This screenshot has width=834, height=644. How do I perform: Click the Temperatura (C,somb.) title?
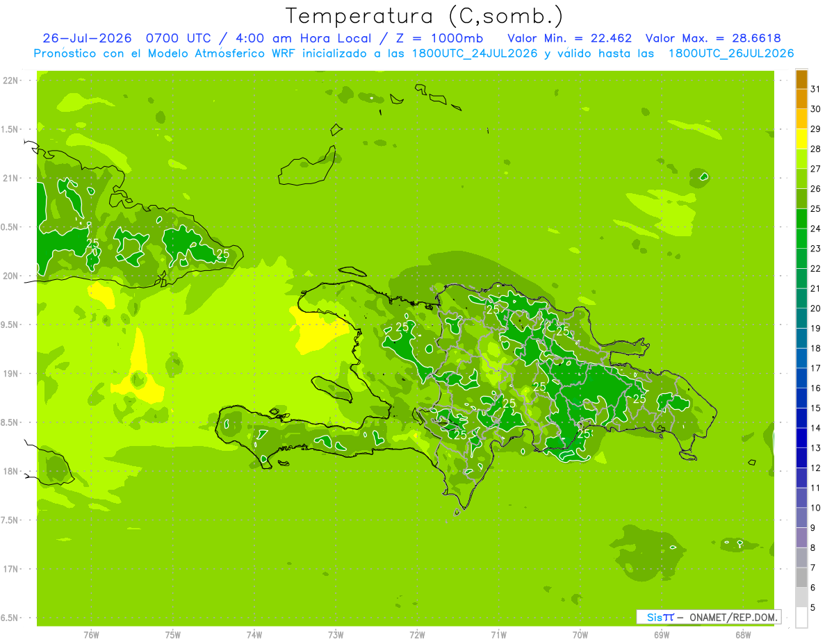425,16
